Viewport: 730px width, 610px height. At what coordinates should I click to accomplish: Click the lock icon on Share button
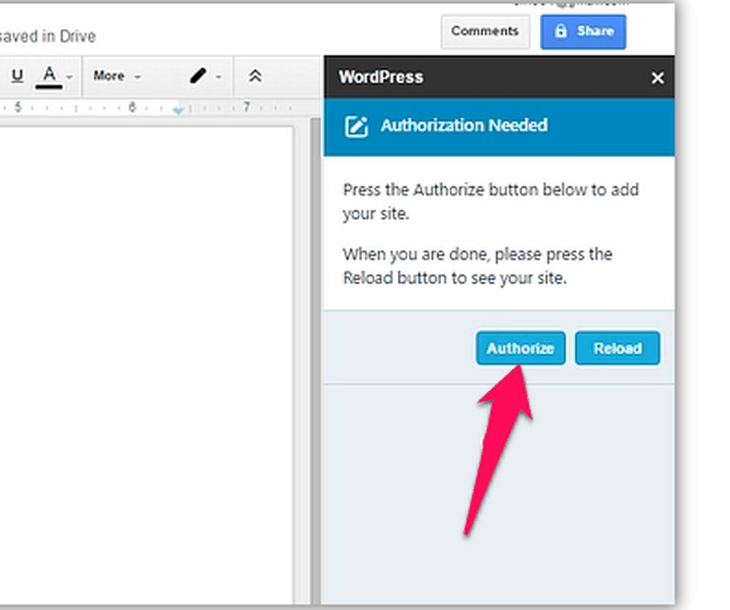[561, 31]
